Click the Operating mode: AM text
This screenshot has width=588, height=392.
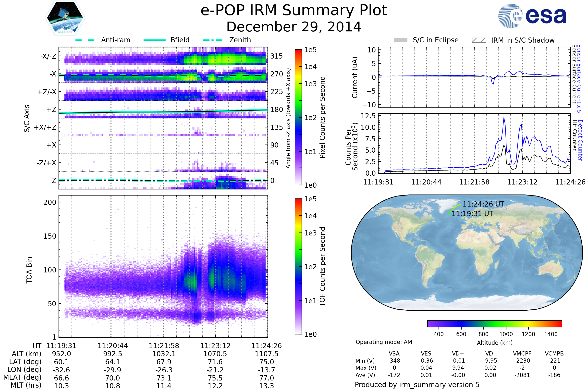click(x=384, y=342)
